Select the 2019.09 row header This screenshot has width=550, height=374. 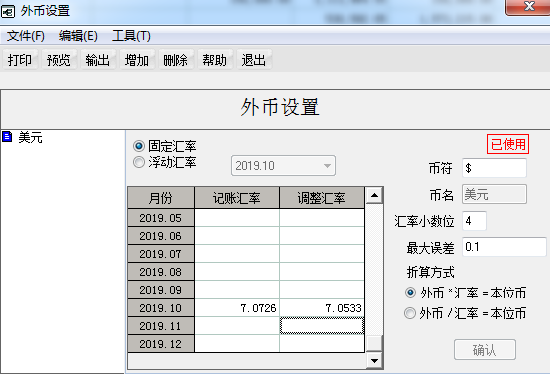coord(161,290)
